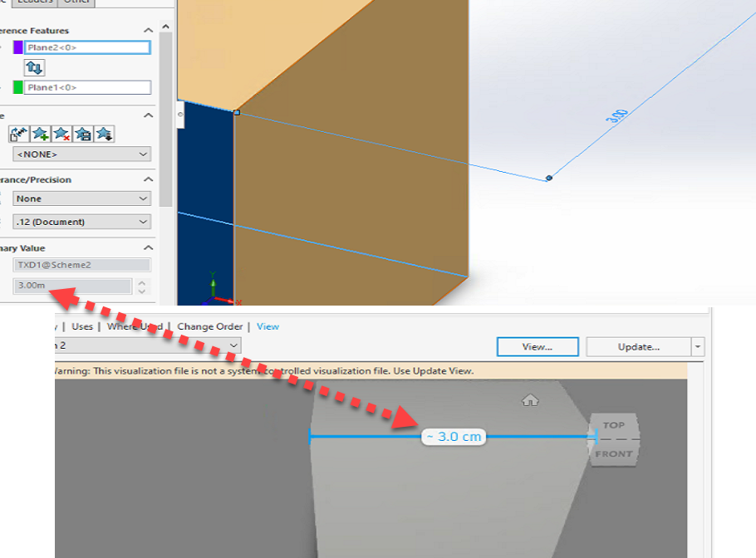Save the favorite style to file
Screen dimensions: 756x558
81,134
